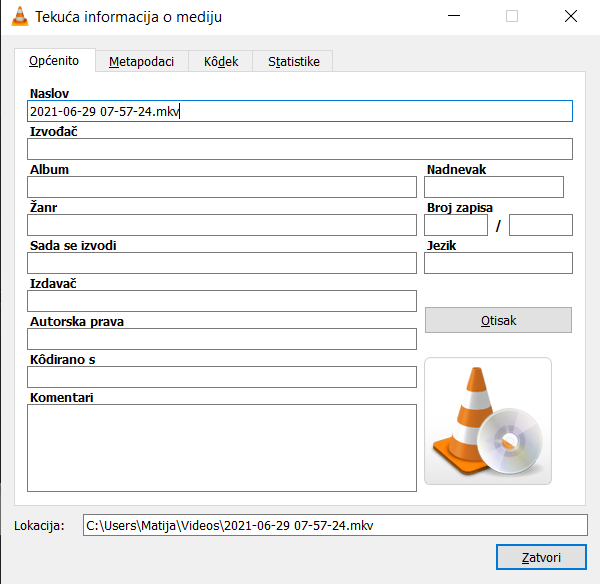Screen dimensions: 600x584
Task: Click the VLC cone album art thumbnail
Action: (487, 421)
